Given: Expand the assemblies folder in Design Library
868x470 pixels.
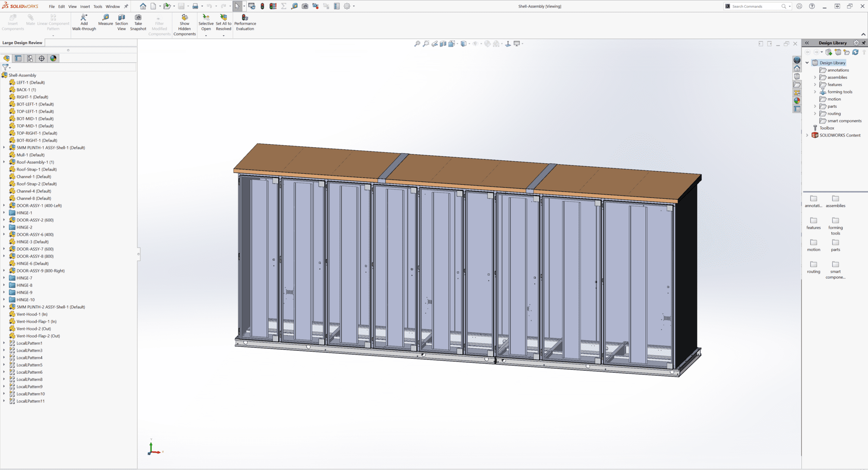Looking at the screenshot, I should pos(815,77).
